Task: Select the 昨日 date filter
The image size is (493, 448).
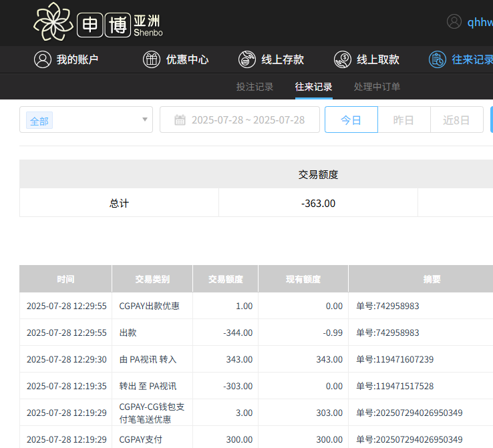Action: coord(403,120)
